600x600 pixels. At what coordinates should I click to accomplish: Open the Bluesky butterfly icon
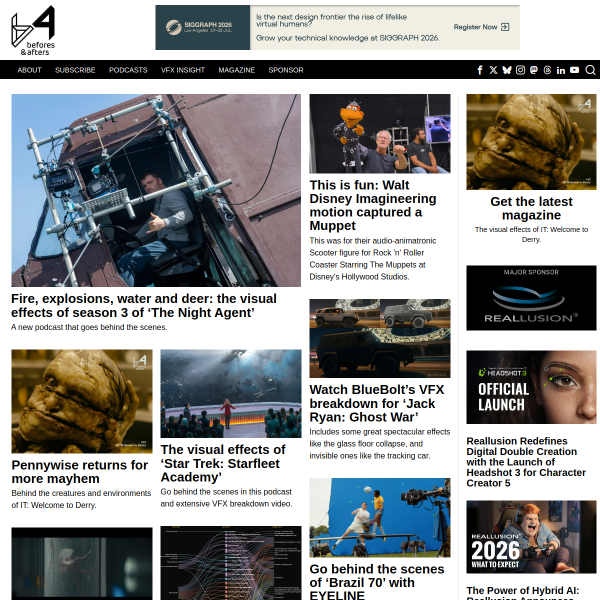pyautogui.click(x=507, y=70)
